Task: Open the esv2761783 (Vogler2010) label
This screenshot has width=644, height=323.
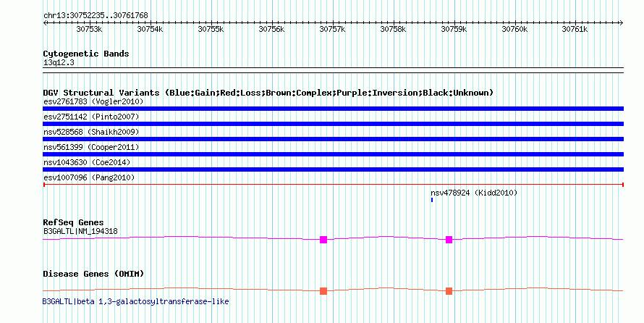Action: click(93, 101)
